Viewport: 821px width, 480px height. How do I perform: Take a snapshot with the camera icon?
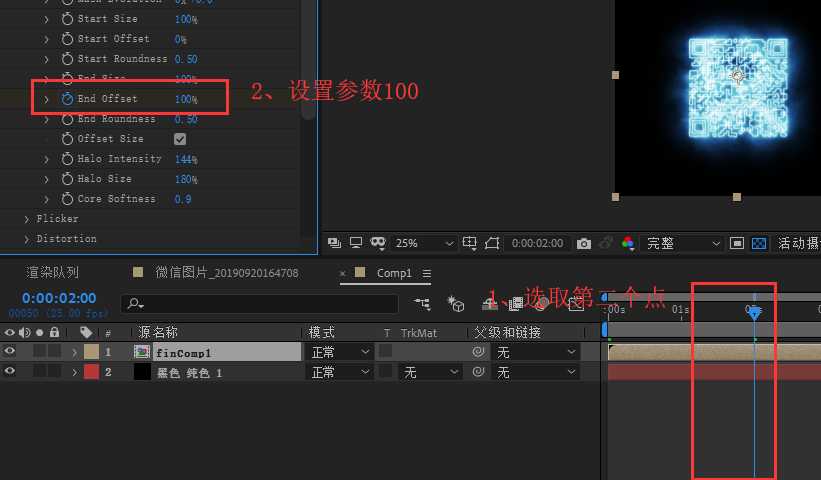point(584,243)
